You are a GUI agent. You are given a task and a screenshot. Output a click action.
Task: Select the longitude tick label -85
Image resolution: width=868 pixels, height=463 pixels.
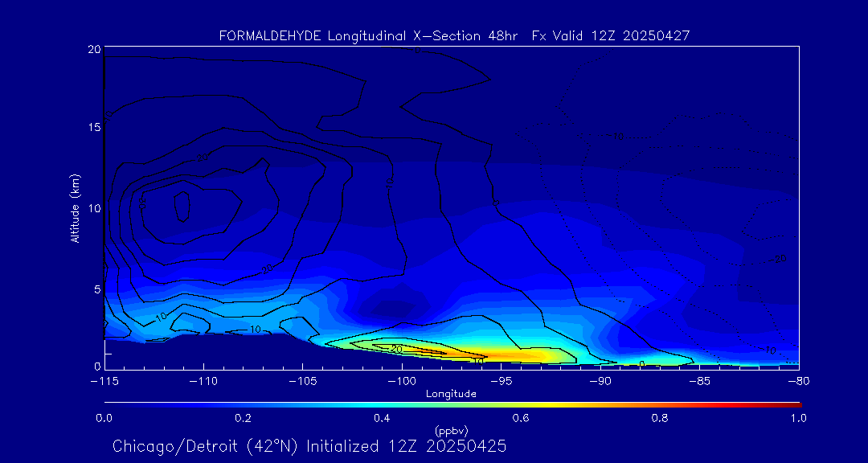[699, 382]
